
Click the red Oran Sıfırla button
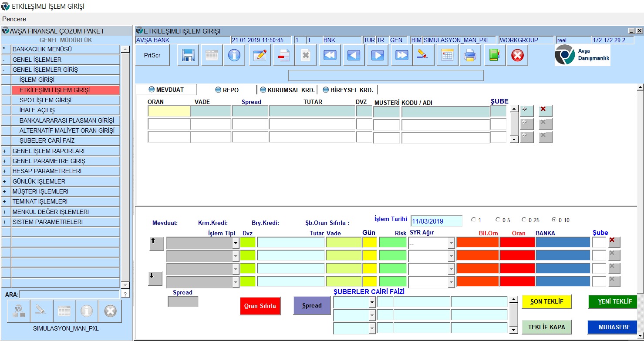[x=260, y=306]
